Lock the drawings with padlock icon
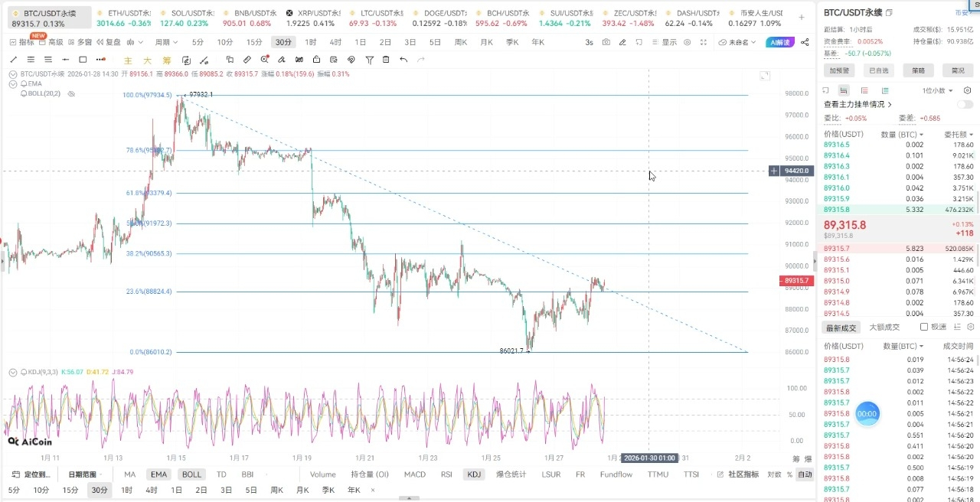 point(317,60)
